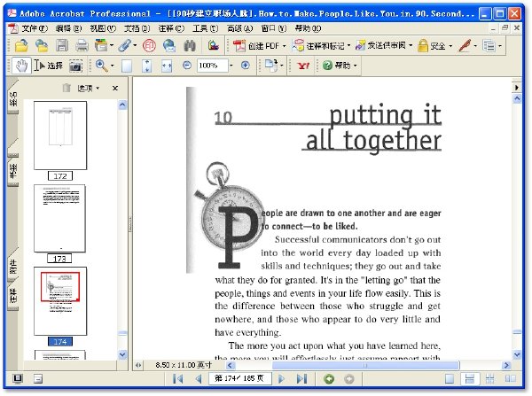
Task: Go to the previous page
Action: point(199,378)
